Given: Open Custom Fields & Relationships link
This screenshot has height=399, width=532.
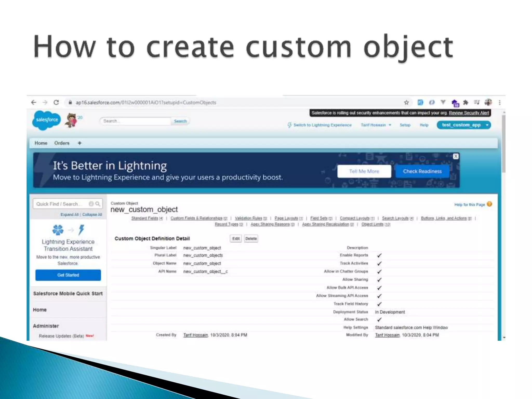Looking at the screenshot, I should pos(196,218).
